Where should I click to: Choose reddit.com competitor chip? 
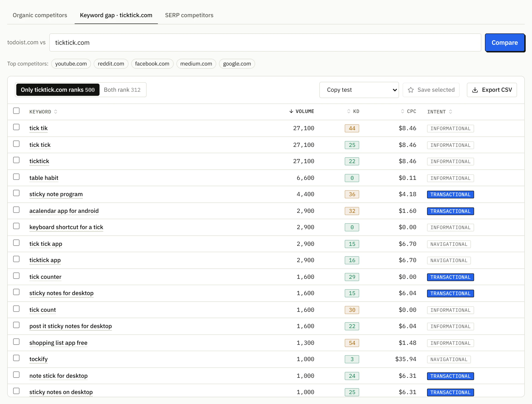[x=111, y=64]
